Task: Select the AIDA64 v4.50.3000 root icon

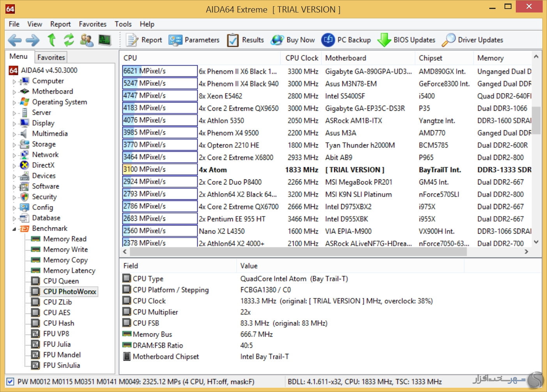Action: pos(13,70)
